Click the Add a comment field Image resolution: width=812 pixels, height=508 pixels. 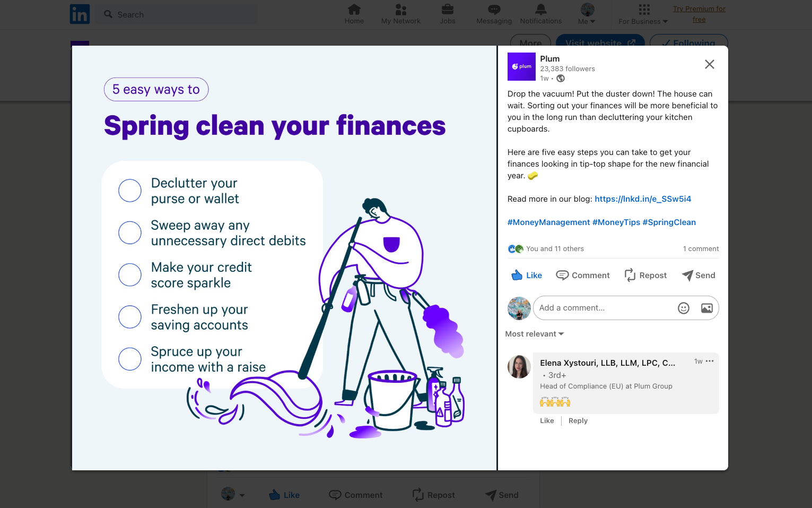pos(604,308)
